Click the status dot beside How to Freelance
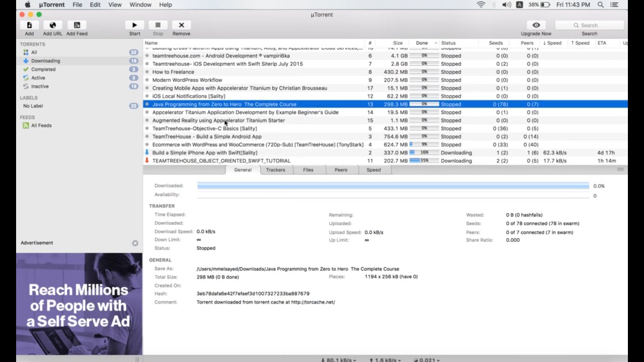644x362 pixels. pyautogui.click(x=147, y=72)
